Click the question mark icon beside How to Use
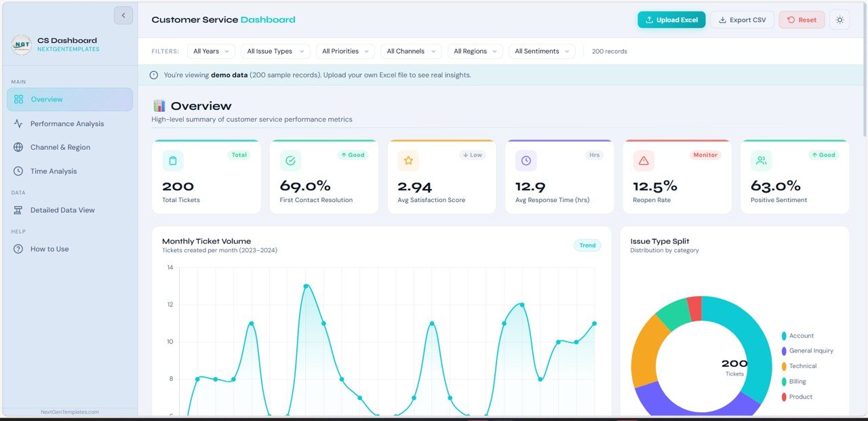This screenshot has height=421, width=868. point(18,249)
